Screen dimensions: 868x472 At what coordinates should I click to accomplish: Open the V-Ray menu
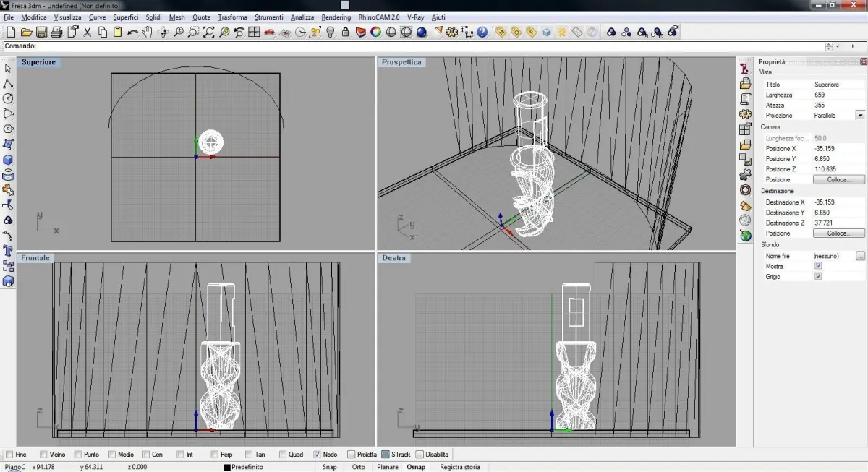pyautogui.click(x=416, y=17)
